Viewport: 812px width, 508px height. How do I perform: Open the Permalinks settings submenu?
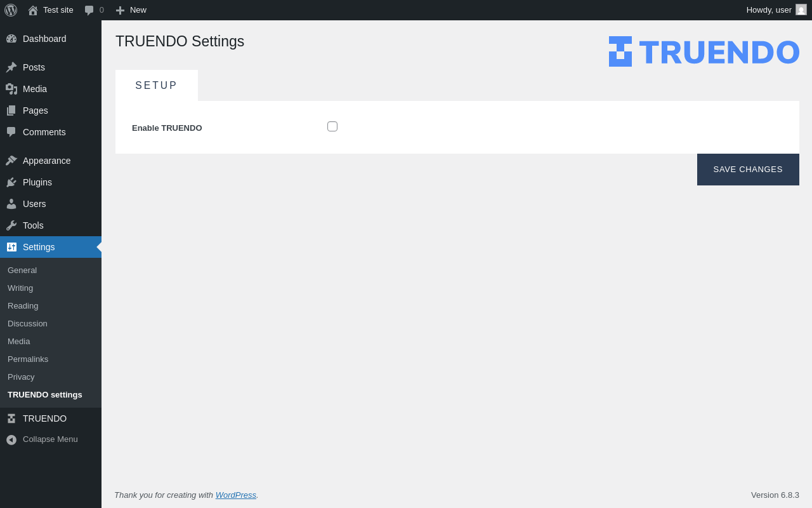28,359
